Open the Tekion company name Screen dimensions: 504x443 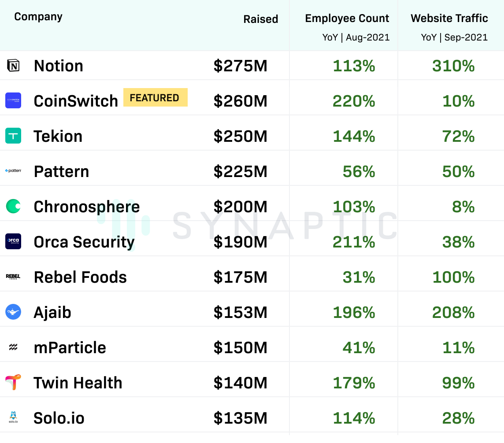click(x=58, y=136)
